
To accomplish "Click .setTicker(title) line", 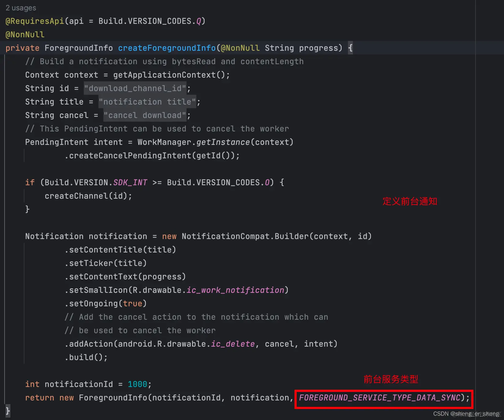I will point(106,263).
